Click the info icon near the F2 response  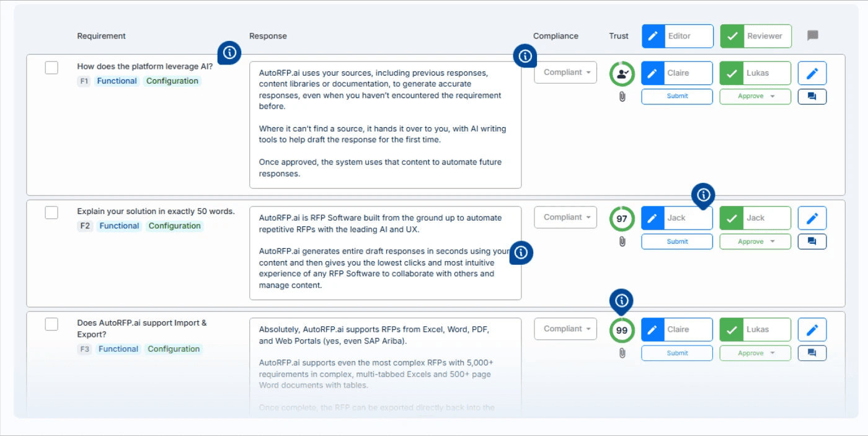tap(521, 252)
